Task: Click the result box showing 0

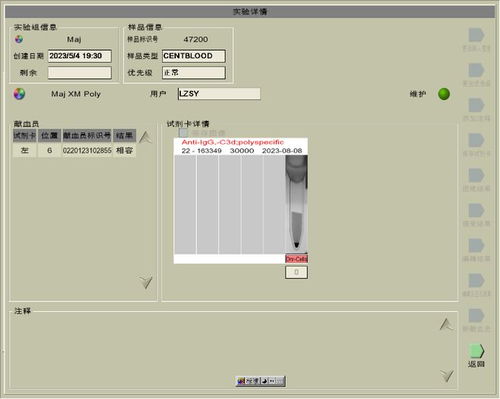Action: click(x=296, y=272)
